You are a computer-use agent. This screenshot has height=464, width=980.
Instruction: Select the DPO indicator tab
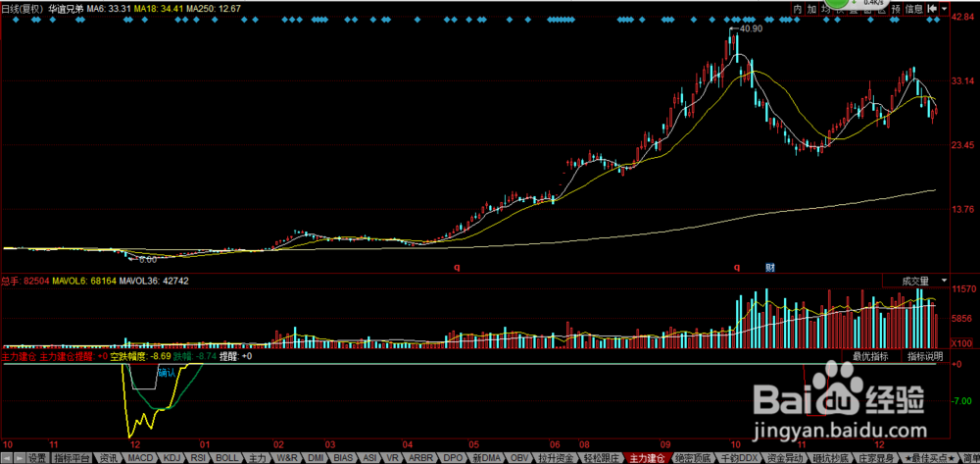[x=451, y=458]
